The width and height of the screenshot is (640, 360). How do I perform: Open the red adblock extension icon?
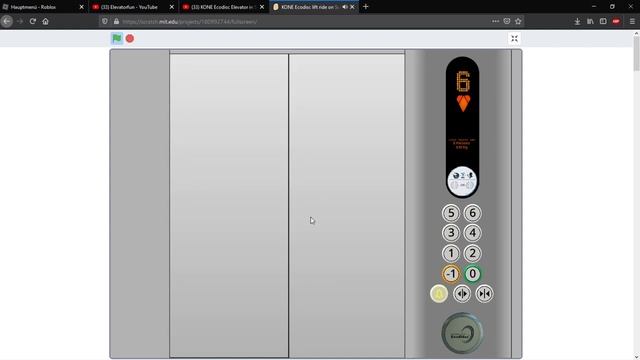pos(616,21)
